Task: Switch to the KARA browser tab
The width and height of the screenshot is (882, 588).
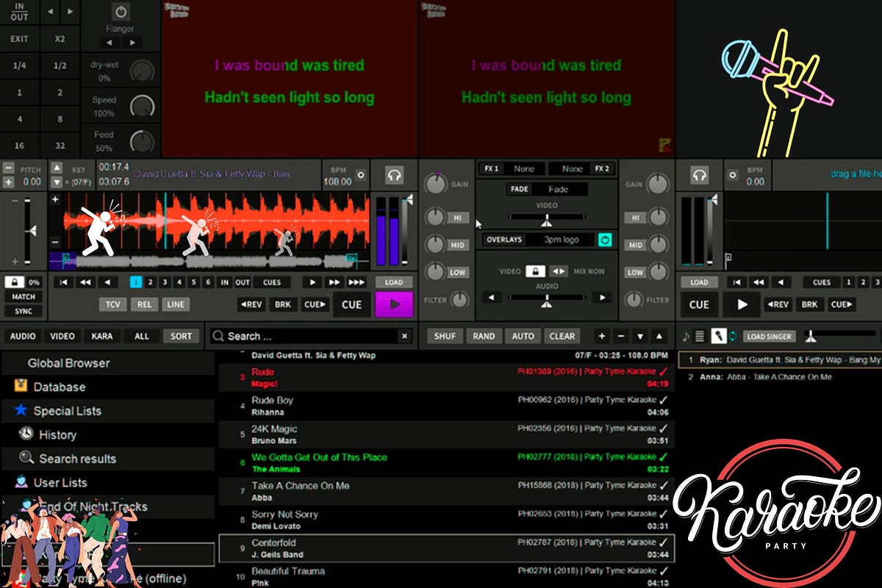Action: point(102,336)
